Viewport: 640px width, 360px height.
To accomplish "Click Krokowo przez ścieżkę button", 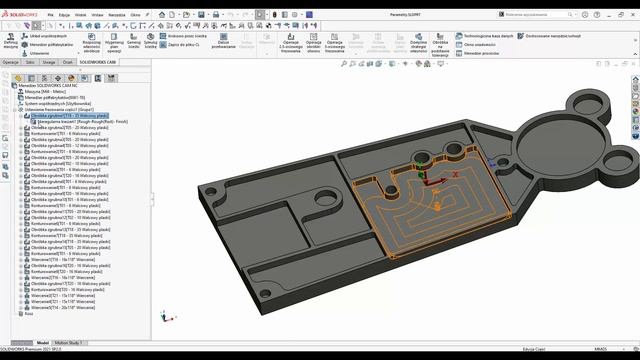I will point(183,36).
